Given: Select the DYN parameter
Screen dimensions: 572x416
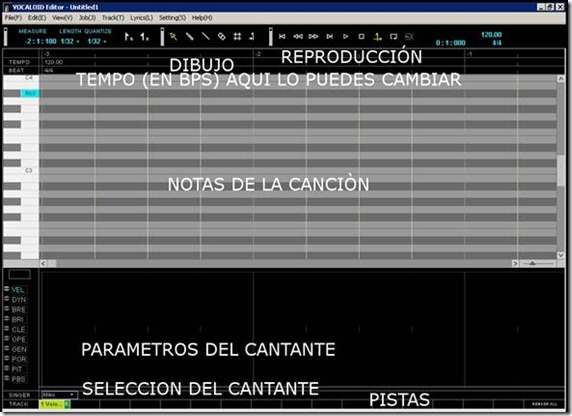Looking at the screenshot, I should coord(19,300).
